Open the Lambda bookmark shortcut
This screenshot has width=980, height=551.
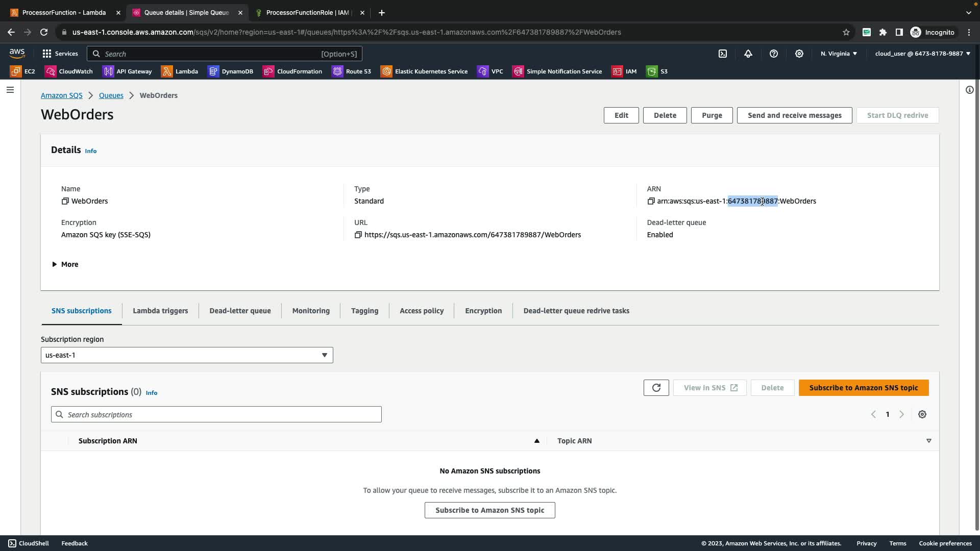click(x=180, y=71)
